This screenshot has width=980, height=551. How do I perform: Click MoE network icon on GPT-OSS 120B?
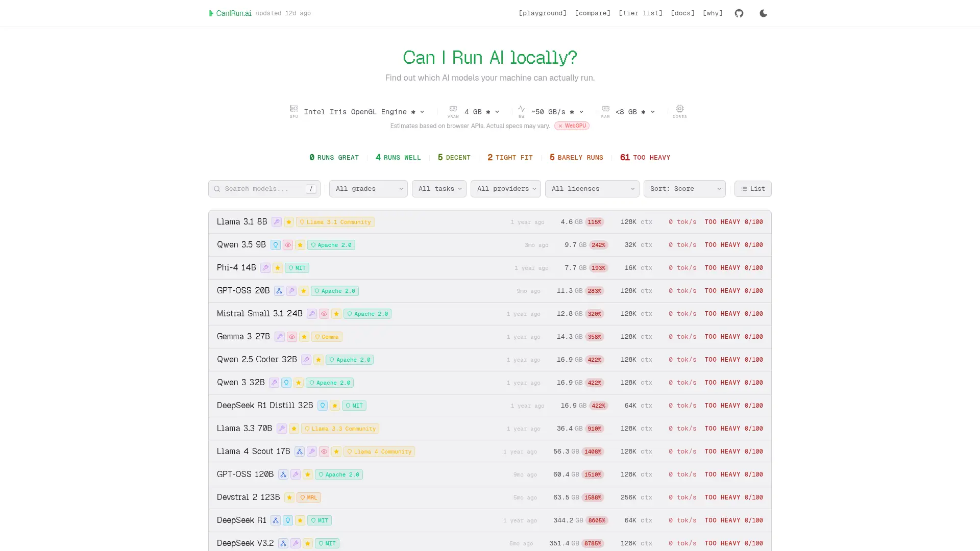[283, 474]
